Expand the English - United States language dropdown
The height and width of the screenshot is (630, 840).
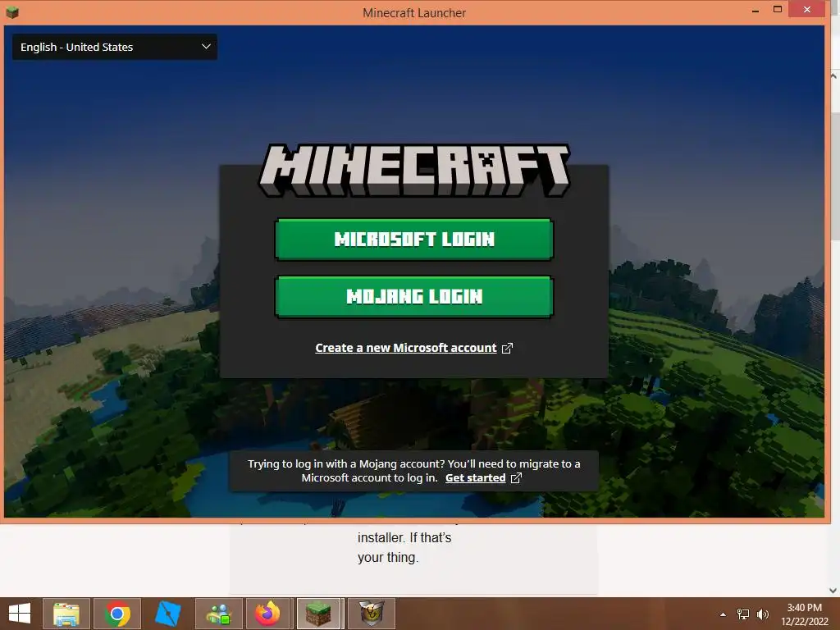115,47
